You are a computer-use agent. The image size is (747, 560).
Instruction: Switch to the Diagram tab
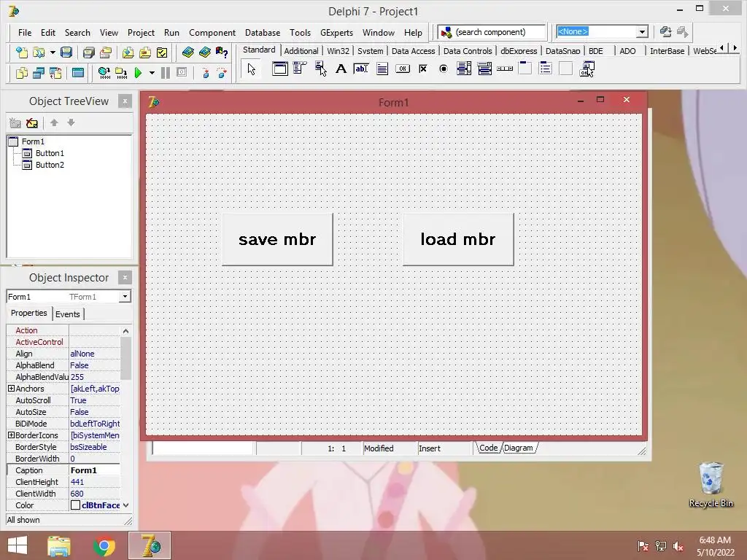point(519,448)
